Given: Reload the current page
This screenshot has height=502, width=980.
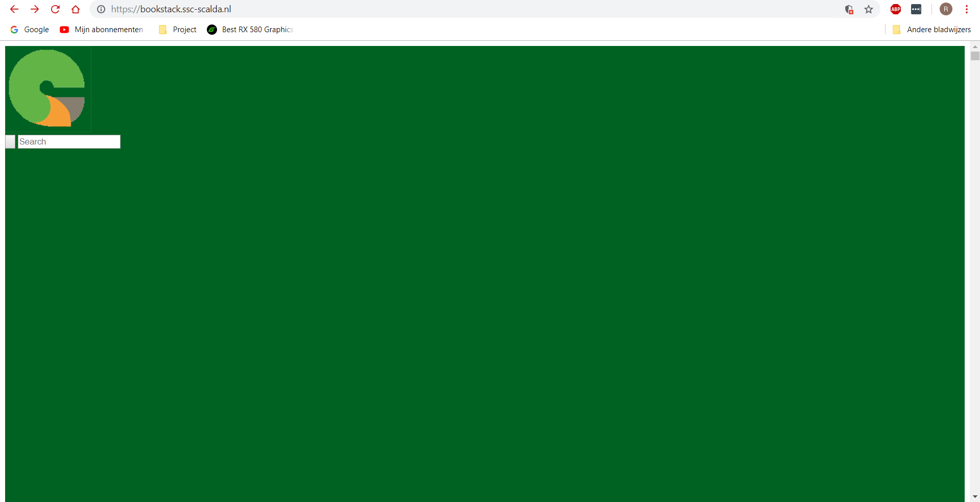Looking at the screenshot, I should pos(55,9).
